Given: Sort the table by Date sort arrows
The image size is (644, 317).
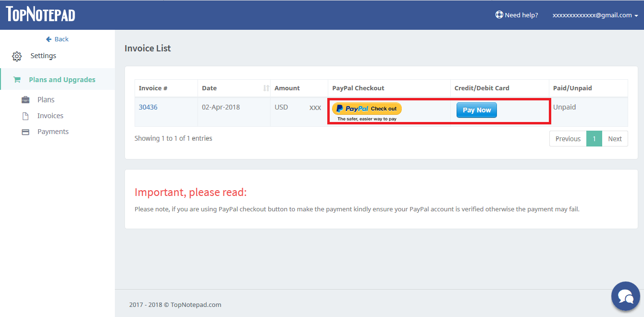Looking at the screenshot, I should pos(266,88).
